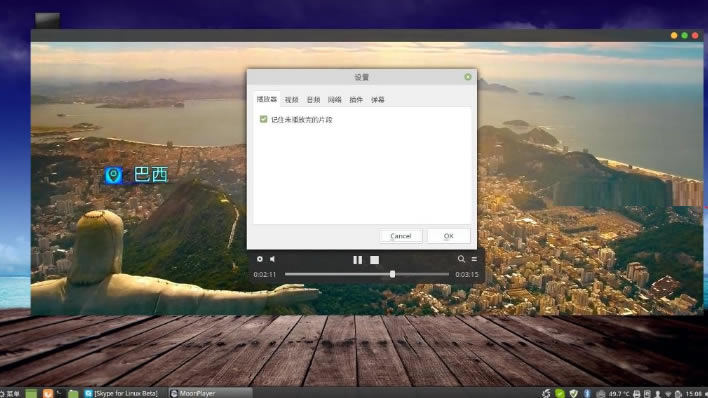
Task: Click the green desktop icon in taskbar
Action: (x=31, y=393)
